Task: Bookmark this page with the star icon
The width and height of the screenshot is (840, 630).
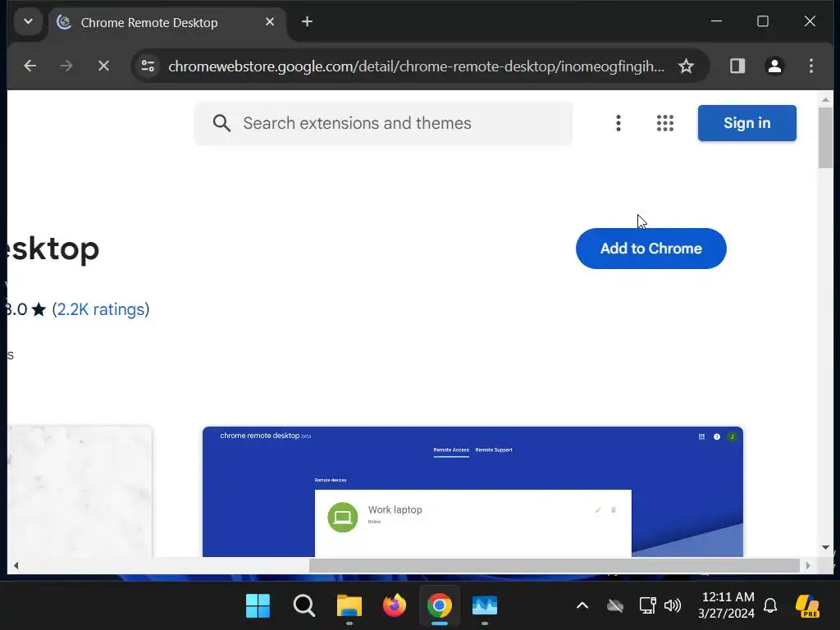Action: click(x=686, y=66)
